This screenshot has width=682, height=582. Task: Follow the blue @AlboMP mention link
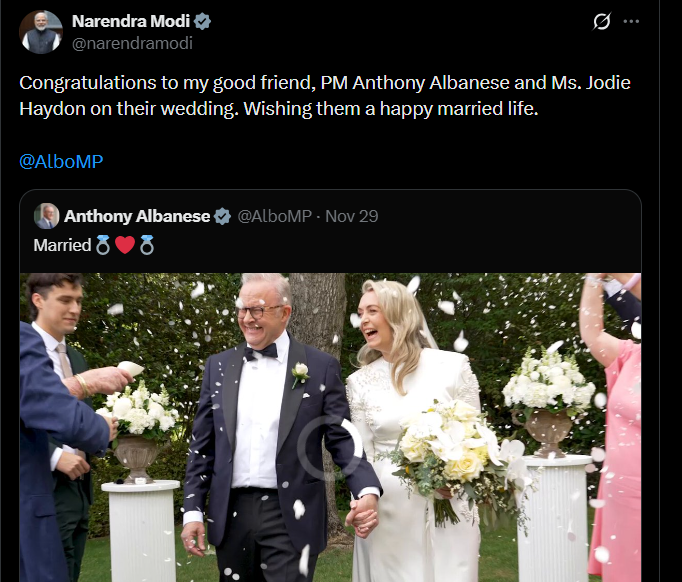point(61,161)
